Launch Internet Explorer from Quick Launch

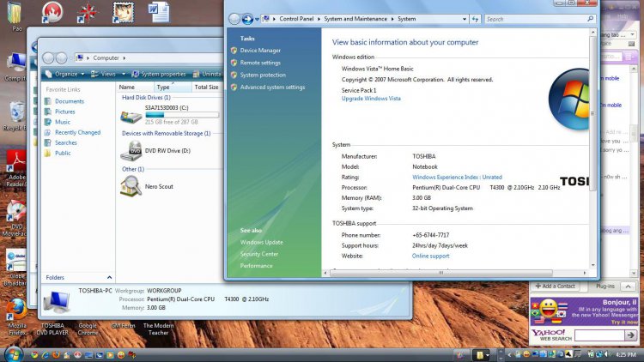pos(46,354)
